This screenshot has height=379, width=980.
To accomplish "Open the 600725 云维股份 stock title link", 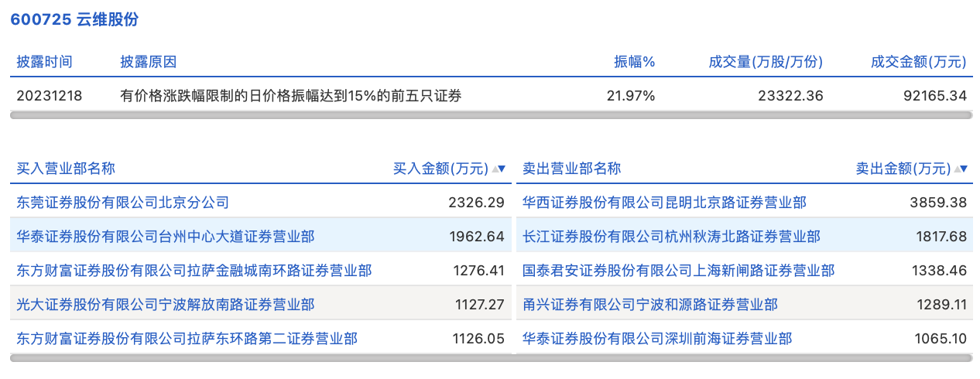I will [74, 19].
